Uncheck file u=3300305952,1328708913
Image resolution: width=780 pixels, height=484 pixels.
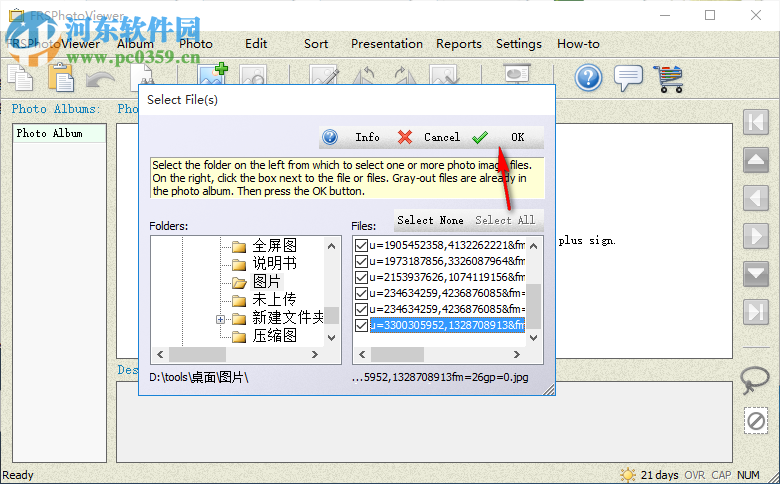[362, 325]
